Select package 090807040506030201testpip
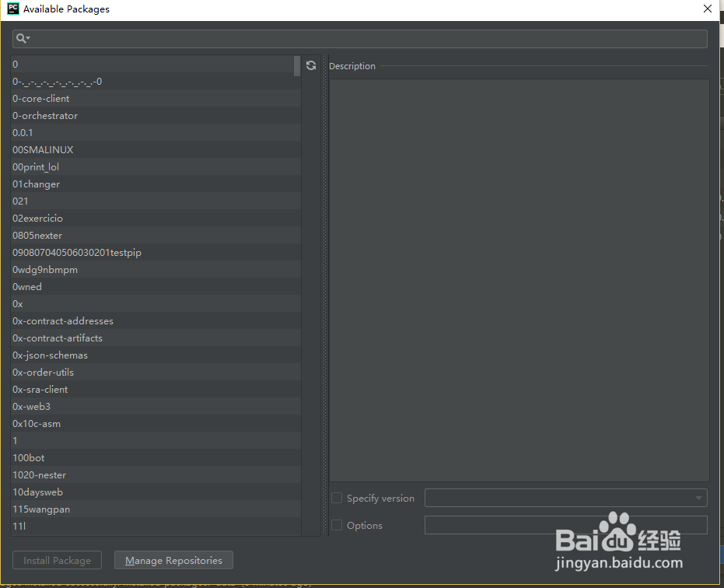This screenshot has width=724, height=588. point(156,252)
